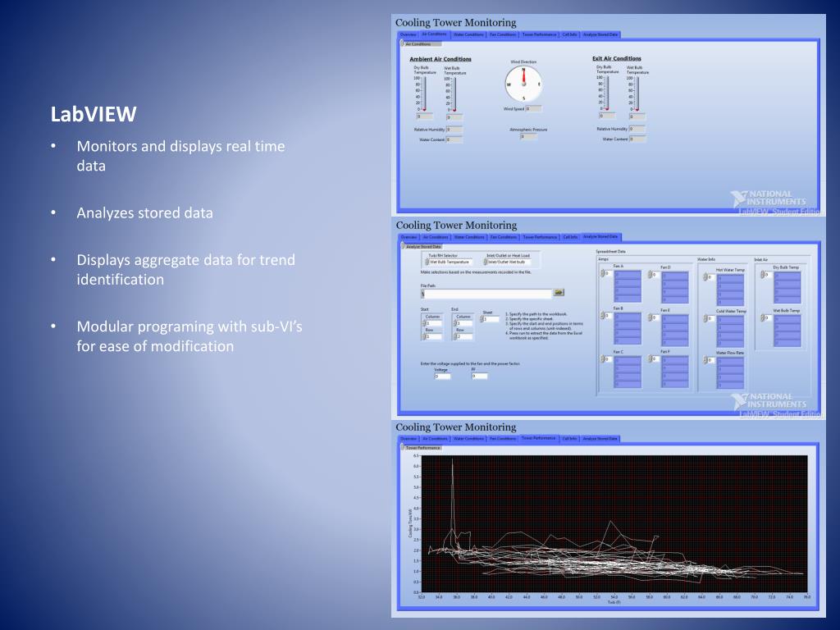Select Water Conditions tab in the bottom graph panel

pos(468,439)
